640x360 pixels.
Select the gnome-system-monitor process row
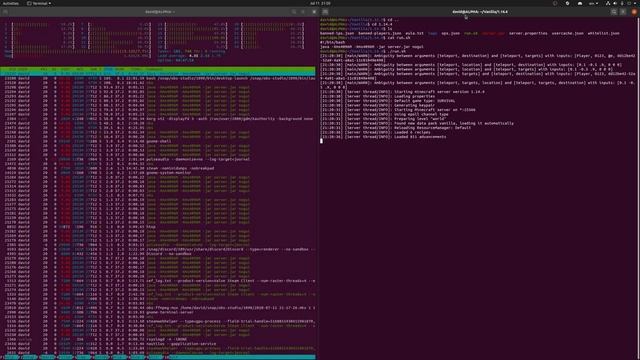(x=158, y=173)
